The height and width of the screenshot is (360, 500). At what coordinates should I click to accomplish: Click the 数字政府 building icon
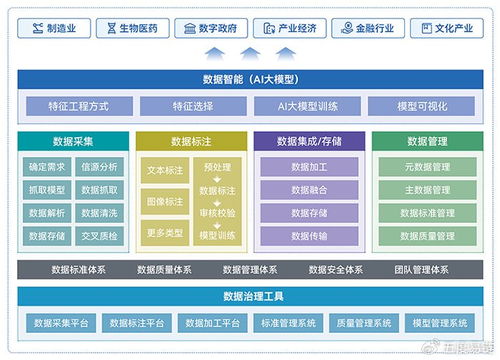(190, 28)
